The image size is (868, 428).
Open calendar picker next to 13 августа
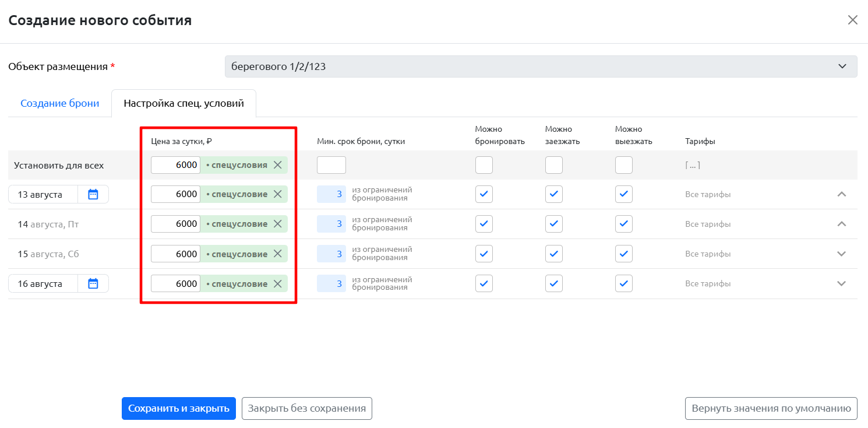tap(93, 194)
